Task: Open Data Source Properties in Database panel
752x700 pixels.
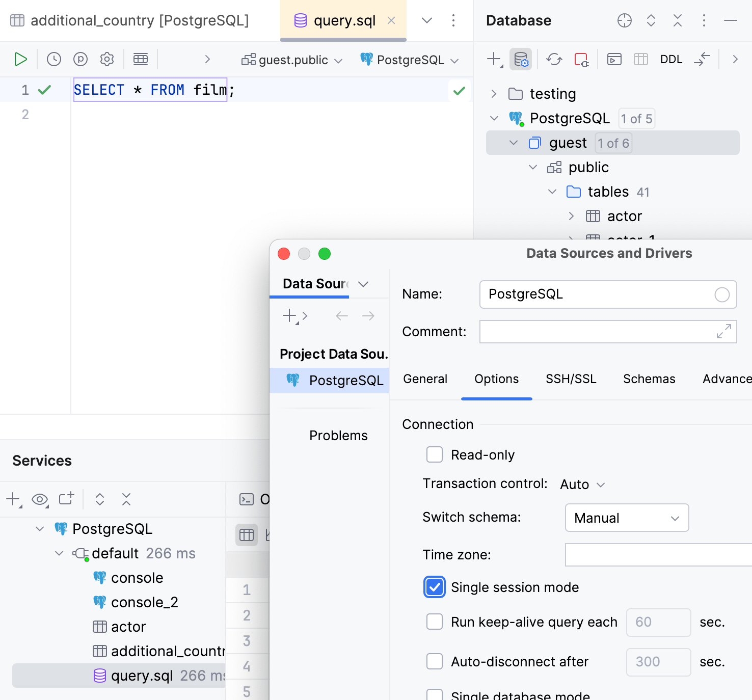Action: [521, 59]
